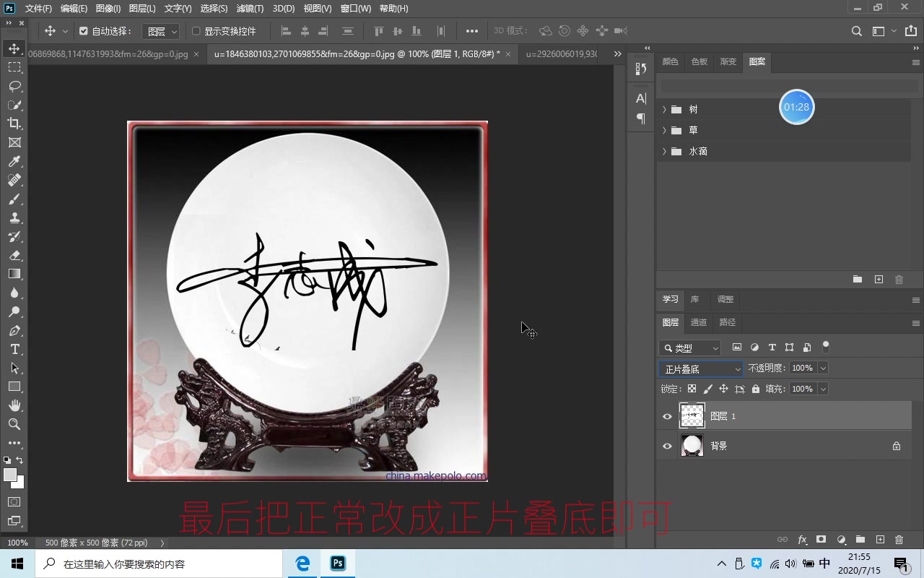
Task: Select the Pen tool
Action: [14, 330]
